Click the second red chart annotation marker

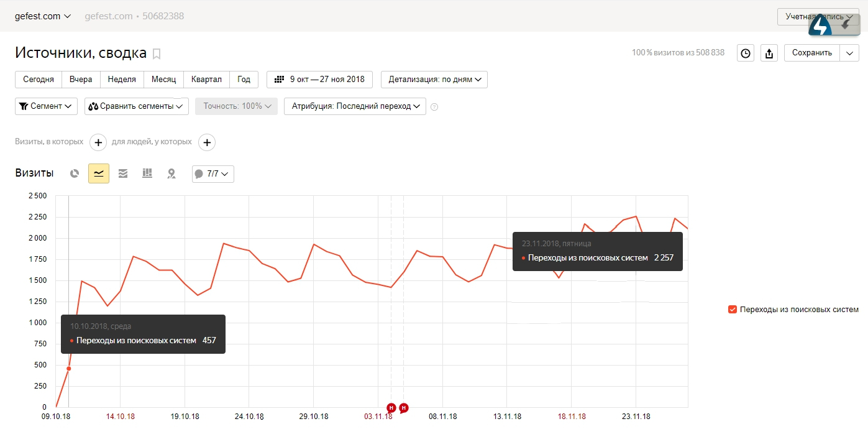pos(404,408)
